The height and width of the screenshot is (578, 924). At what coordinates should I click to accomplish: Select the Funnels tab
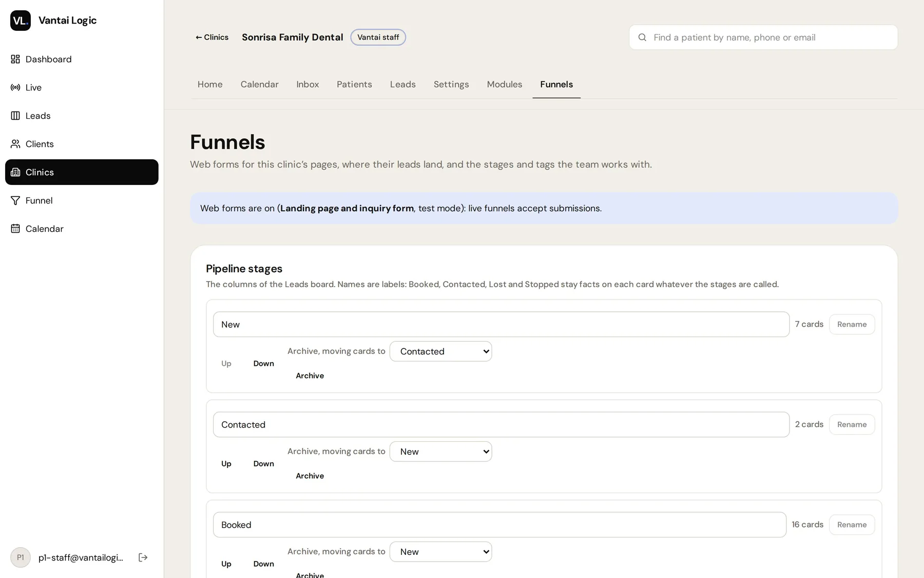pyautogui.click(x=556, y=84)
